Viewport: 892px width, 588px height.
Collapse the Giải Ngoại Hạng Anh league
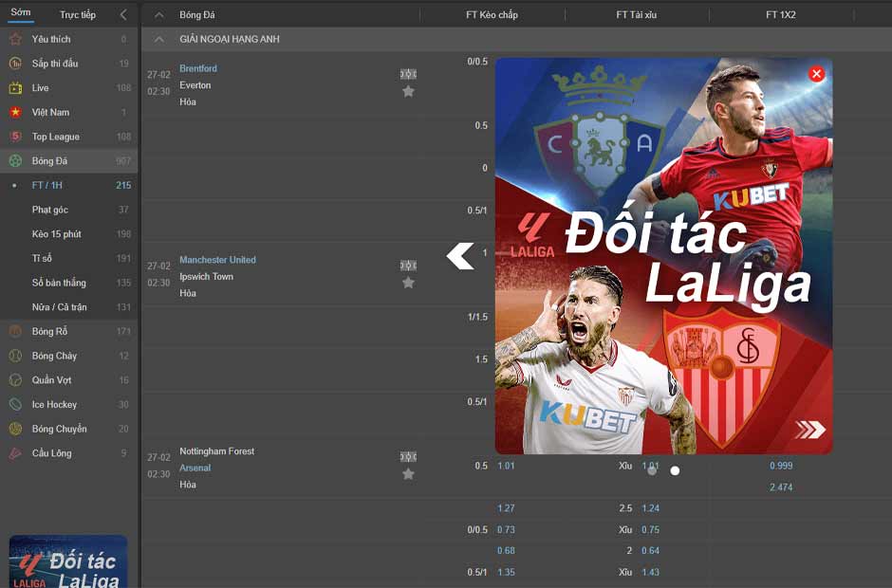coord(159,39)
